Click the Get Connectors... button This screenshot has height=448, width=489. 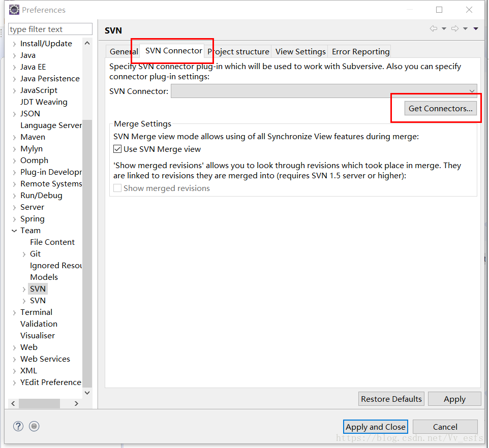440,108
